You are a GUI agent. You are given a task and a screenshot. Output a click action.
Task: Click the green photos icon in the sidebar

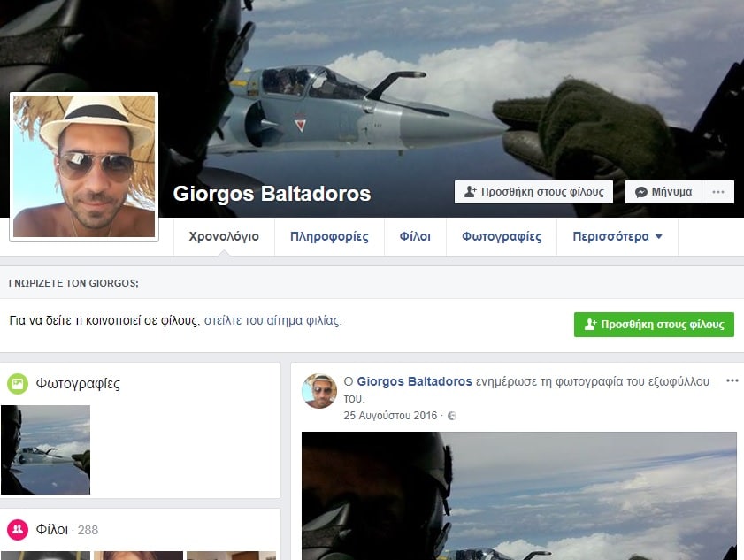click(18, 383)
